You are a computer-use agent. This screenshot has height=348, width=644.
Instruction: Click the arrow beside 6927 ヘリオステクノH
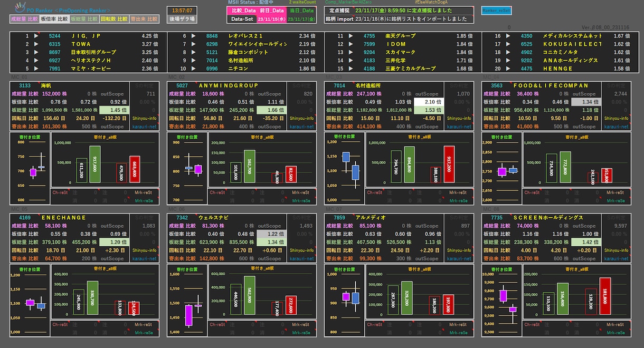point(36,61)
